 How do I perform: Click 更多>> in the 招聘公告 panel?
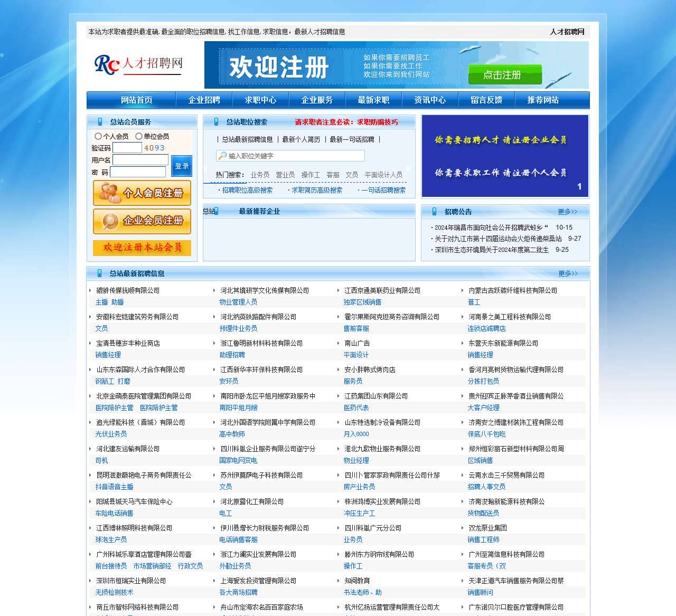point(568,212)
